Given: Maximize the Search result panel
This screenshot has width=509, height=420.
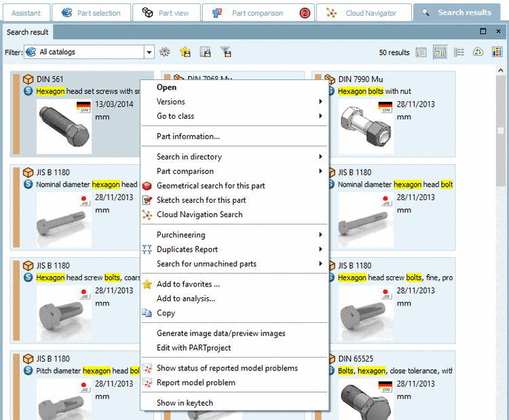Looking at the screenshot, I should pos(483,31).
